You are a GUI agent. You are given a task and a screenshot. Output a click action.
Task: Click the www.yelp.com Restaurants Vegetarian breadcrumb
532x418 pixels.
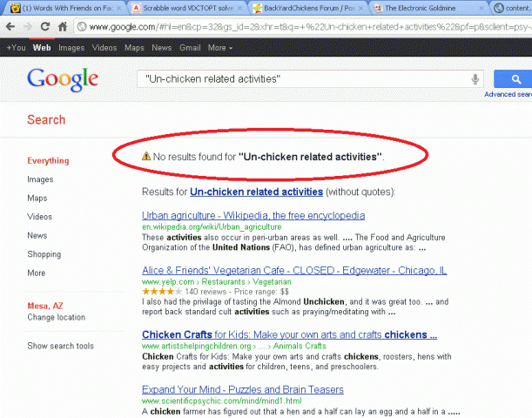[217, 281]
